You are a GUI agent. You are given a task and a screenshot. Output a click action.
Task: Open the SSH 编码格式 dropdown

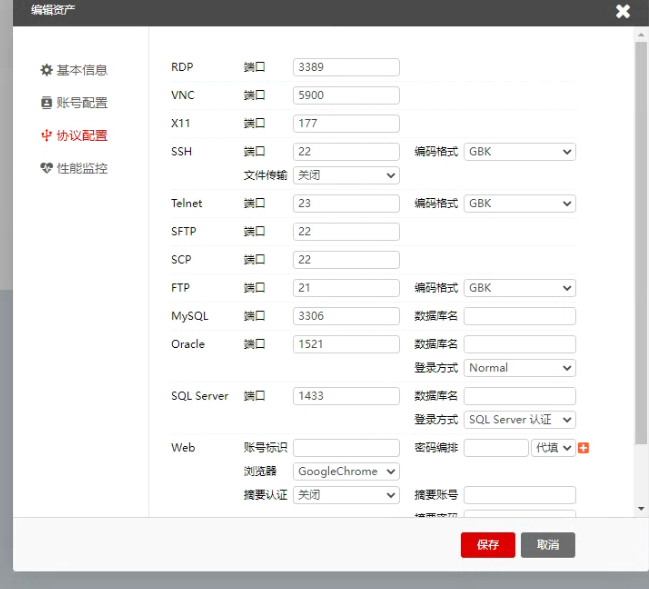(519, 152)
